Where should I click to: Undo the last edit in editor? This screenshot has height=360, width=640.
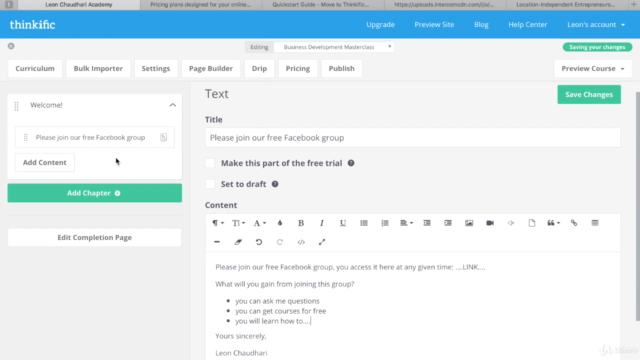point(259,242)
